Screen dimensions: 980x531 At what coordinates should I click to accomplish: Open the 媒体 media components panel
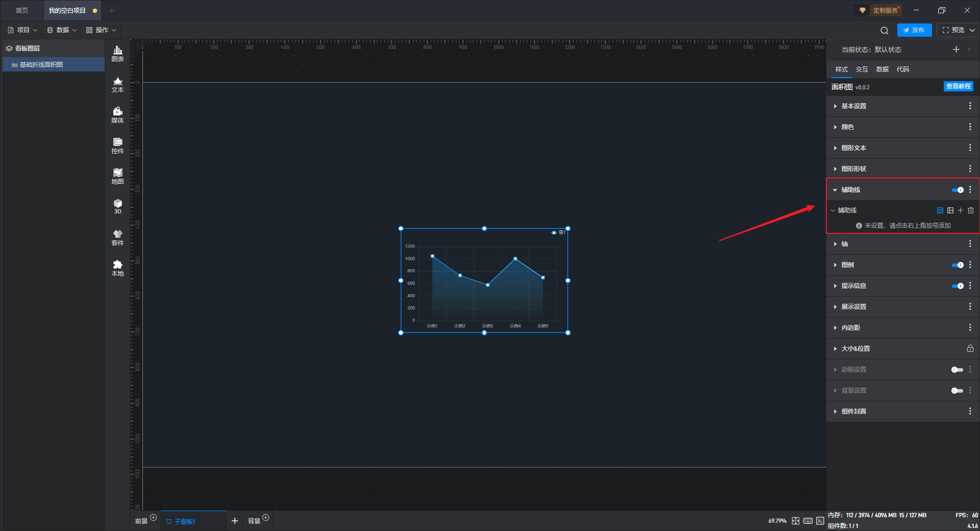coord(117,115)
